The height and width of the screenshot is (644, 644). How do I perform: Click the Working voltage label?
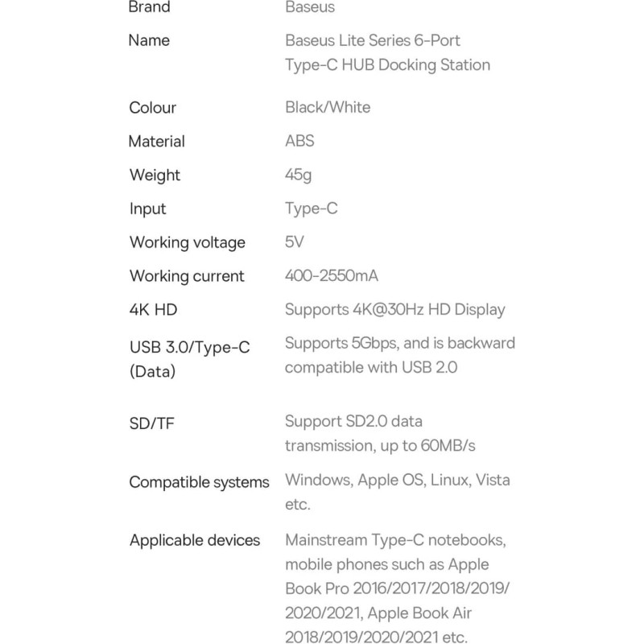[x=188, y=242]
